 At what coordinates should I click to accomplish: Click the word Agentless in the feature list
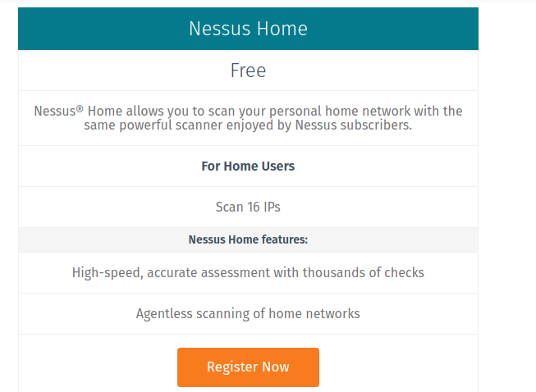(x=164, y=314)
